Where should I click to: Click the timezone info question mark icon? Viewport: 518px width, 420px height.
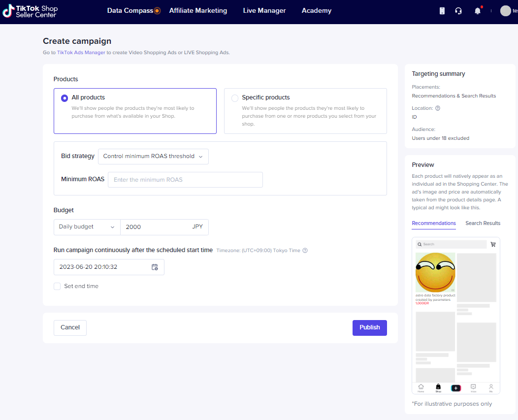click(305, 251)
